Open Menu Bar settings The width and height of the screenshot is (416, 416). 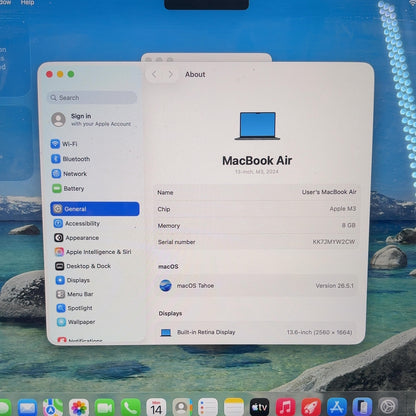(75, 294)
